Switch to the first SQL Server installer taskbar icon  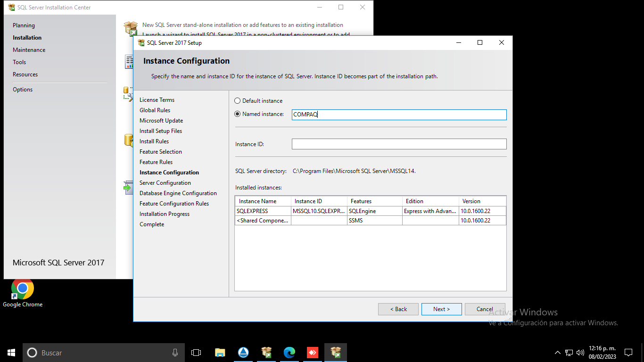(x=266, y=353)
